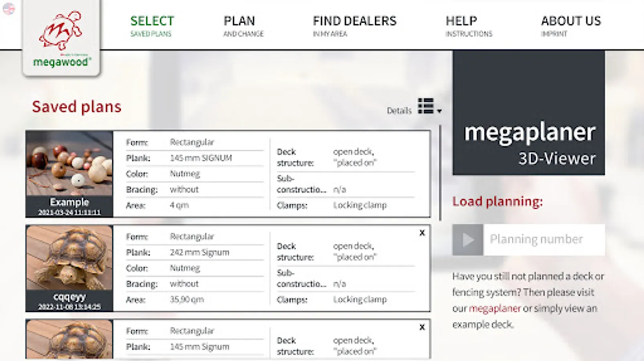Click the Details label text
Image resolution: width=644 pixels, height=361 pixels.
[399, 111]
